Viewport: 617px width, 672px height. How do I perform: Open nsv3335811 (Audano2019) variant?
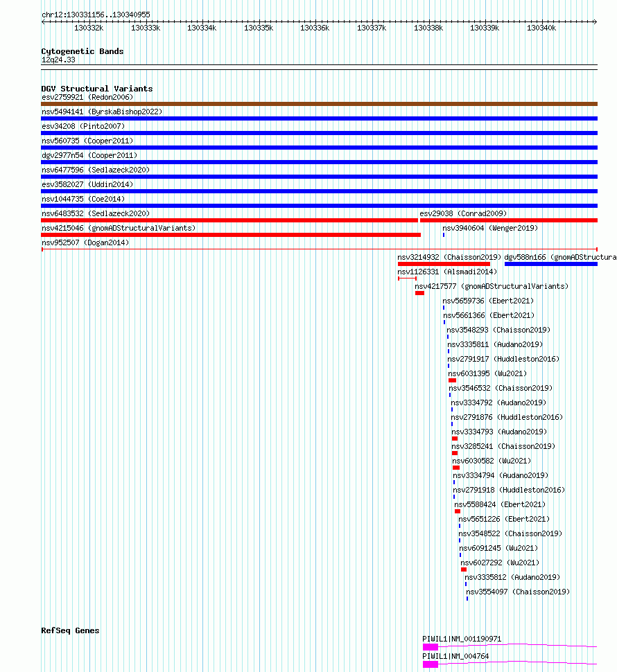tap(495, 345)
